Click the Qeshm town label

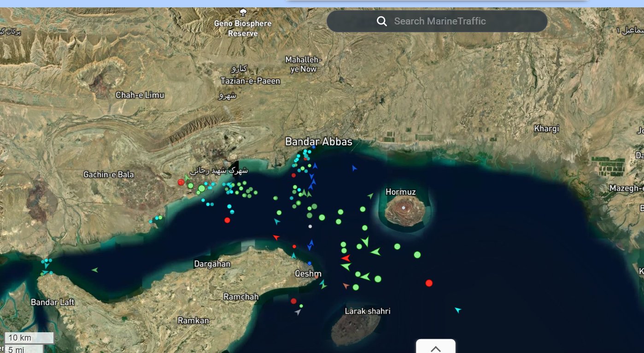point(308,274)
